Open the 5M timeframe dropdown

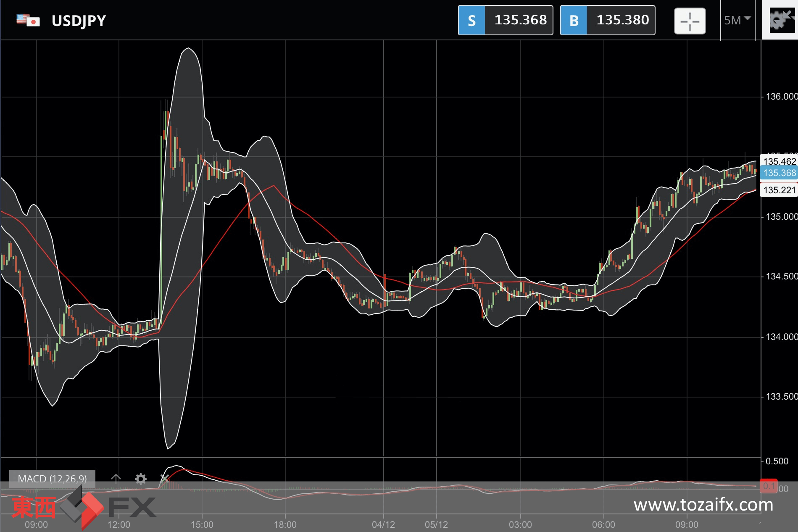click(x=737, y=20)
